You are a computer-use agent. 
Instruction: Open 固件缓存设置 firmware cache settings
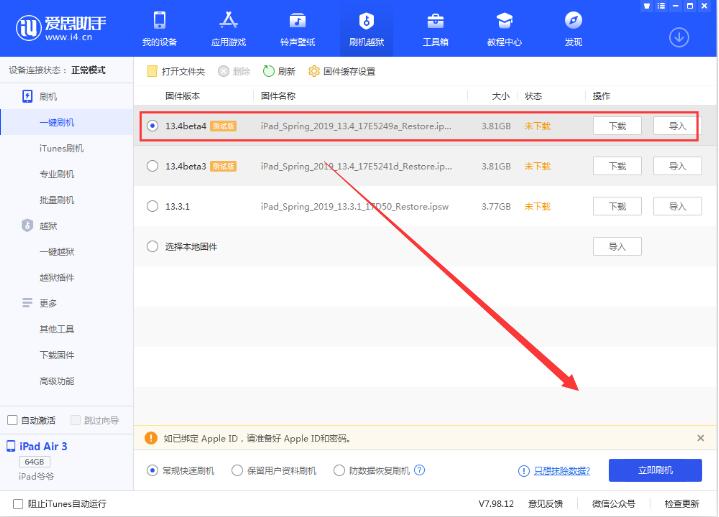[x=342, y=71]
